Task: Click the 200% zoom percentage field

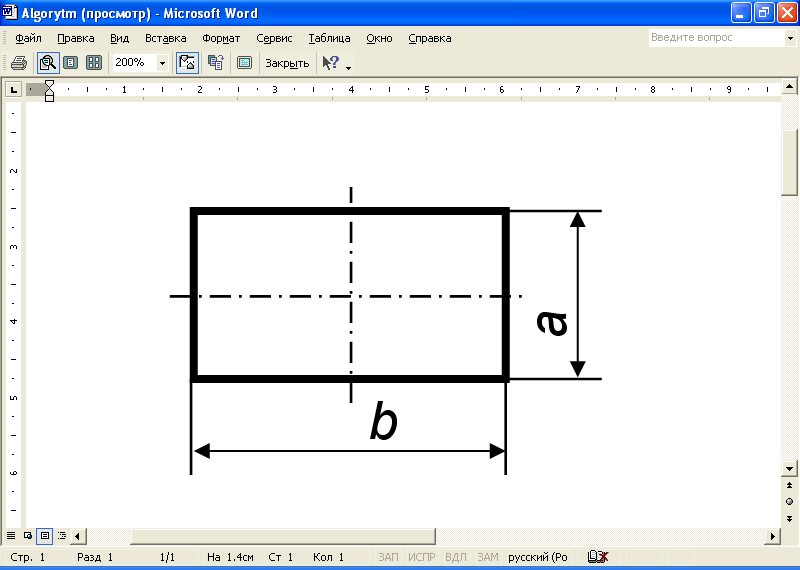Action: (x=134, y=62)
